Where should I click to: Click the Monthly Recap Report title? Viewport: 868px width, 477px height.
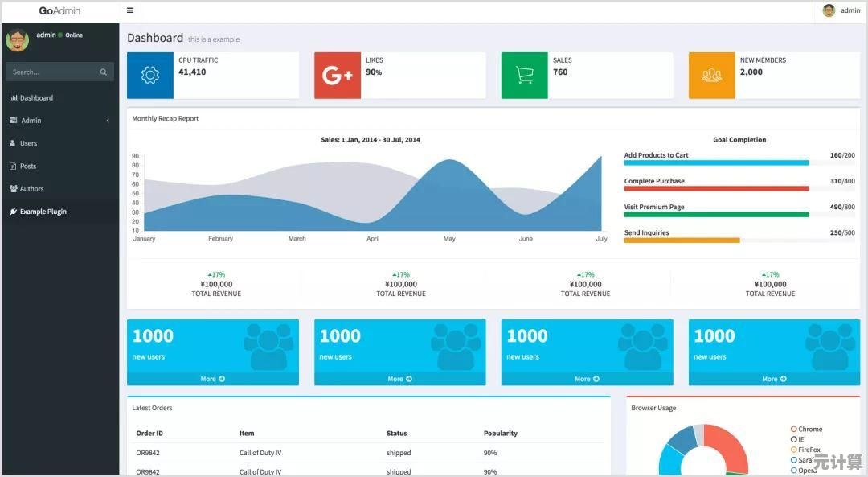[165, 118]
